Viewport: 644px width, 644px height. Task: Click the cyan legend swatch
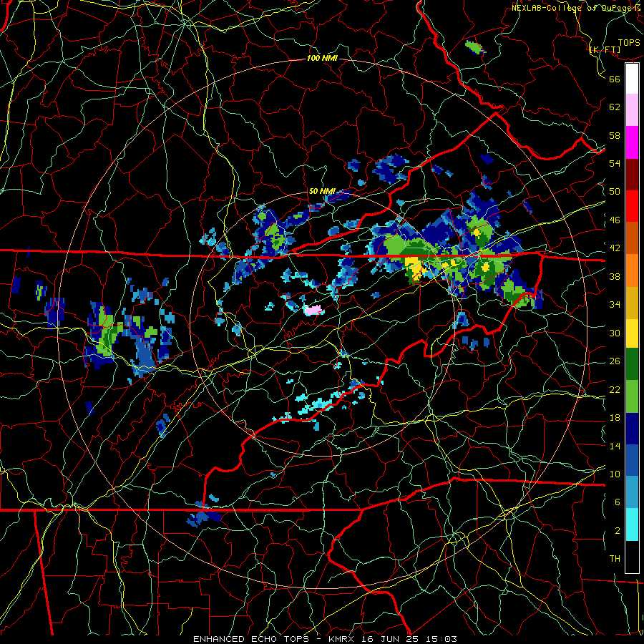click(x=632, y=525)
